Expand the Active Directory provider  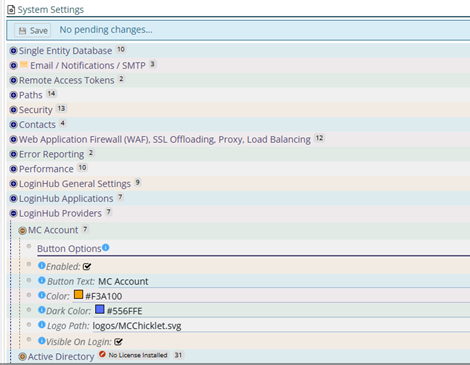pyautogui.click(x=22, y=357)
